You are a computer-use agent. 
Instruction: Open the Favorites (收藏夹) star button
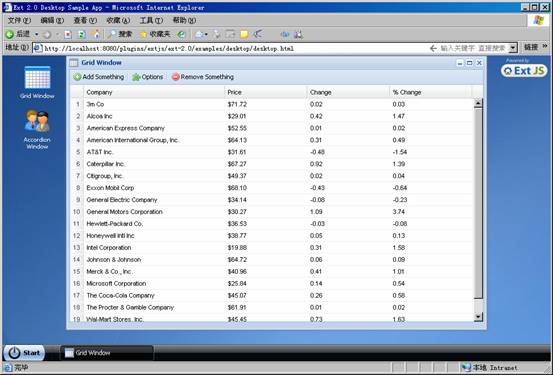[155, 34]
